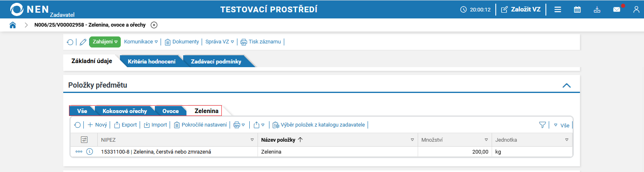Screen dimensions: 644x172
Task: Open the hamburger menu in the header
Action: [x=558, y=10]
